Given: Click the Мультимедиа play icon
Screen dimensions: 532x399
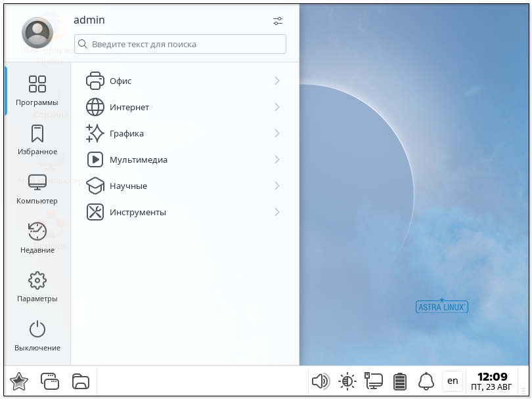Looking at the screenshot, I should (95, 159).
